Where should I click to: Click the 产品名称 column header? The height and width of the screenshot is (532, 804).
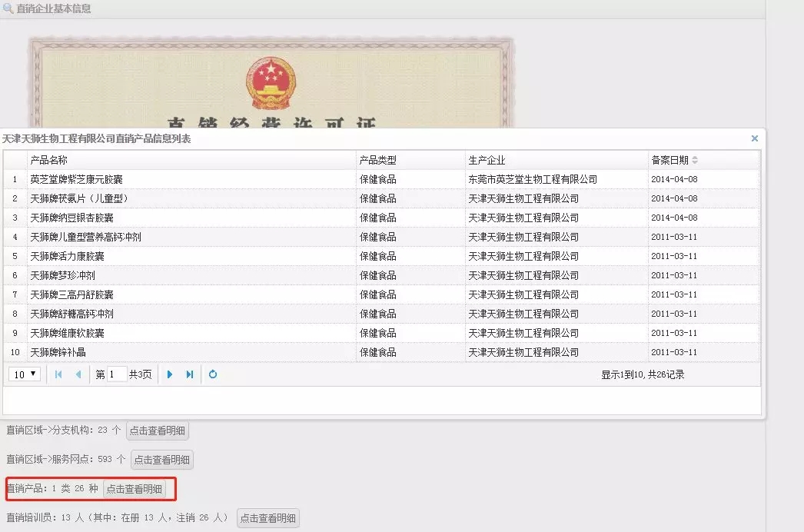click(x=46, y=159)
